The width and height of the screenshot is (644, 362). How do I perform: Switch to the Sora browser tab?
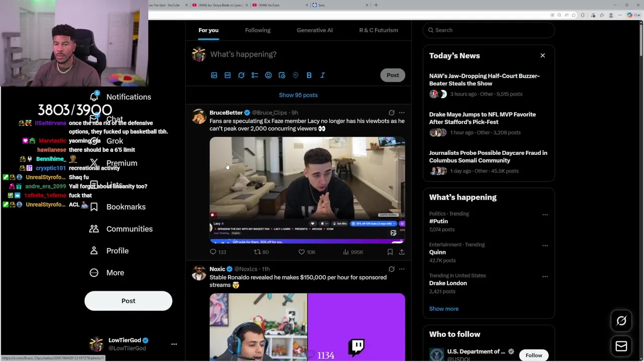(341, 5)
